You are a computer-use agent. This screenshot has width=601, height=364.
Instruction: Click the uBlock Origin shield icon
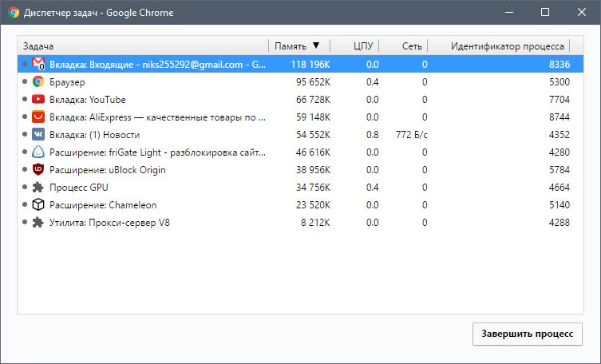point(38,169)
